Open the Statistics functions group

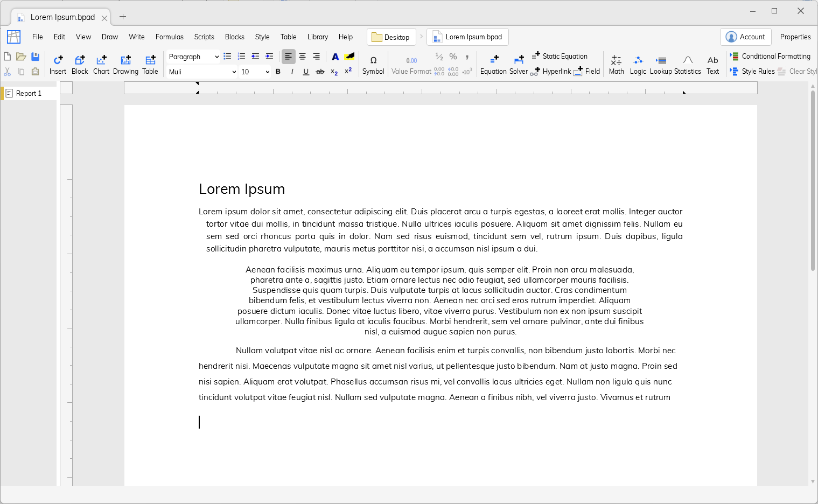(688, 65)
